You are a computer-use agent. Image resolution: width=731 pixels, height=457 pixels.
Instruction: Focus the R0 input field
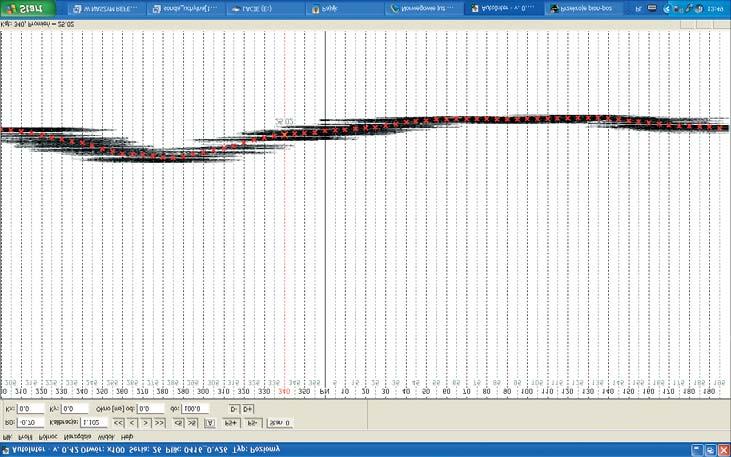(30, 423)
